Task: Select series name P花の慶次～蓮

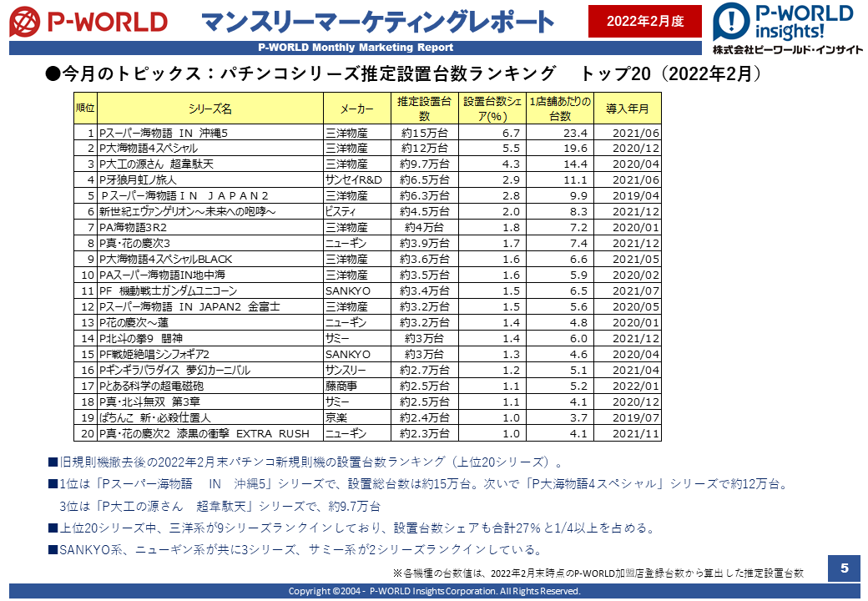Action: pyautogui.click(x=134, y=323)
